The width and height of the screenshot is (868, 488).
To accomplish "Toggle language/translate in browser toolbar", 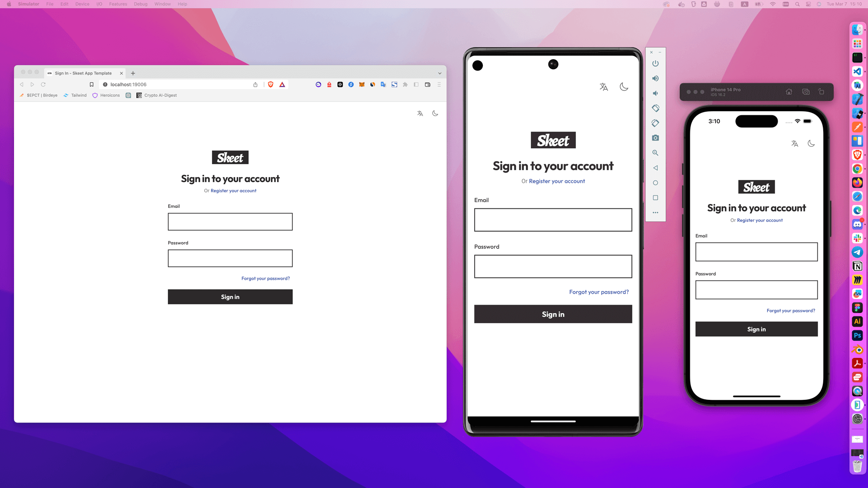I will tap(420, 113).
